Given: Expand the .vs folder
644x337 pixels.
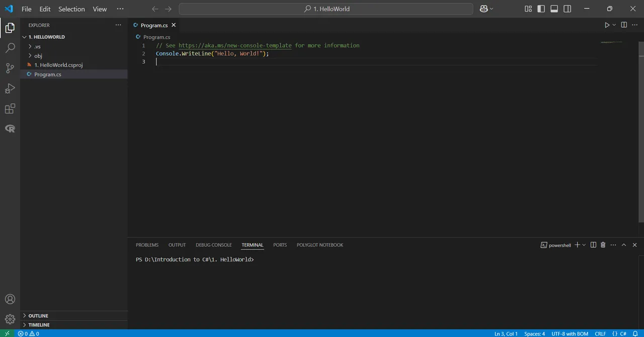Looking at the screenshot, I should 74,46.
